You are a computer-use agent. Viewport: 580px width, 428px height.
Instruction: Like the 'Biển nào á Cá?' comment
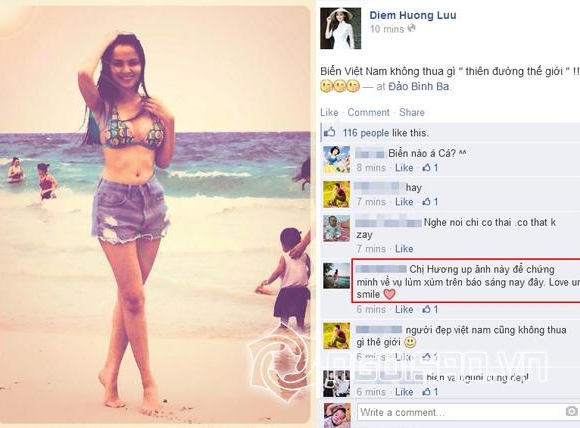(x=404, y=168)
